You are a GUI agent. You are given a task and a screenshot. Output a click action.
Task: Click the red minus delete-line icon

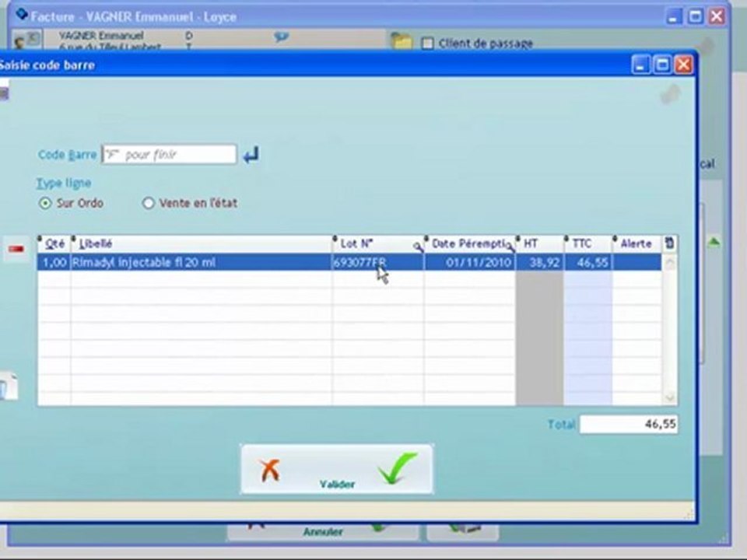[16, 249]
